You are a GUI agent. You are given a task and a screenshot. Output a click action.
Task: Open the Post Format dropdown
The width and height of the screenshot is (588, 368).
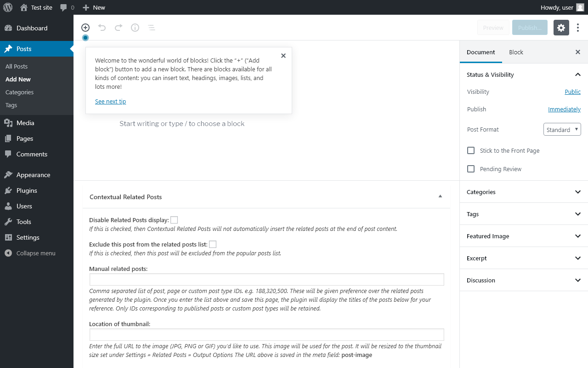click(562, 130)
